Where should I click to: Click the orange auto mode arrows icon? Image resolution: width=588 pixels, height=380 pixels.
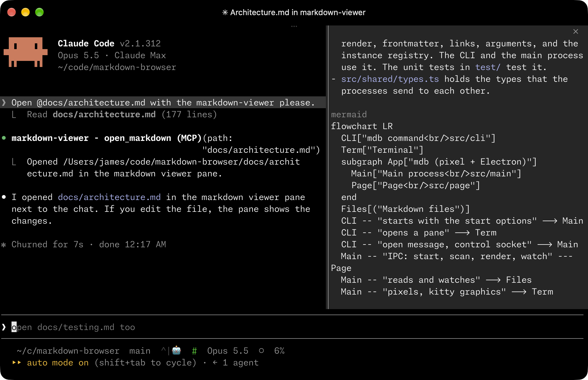tap(17, 362)
